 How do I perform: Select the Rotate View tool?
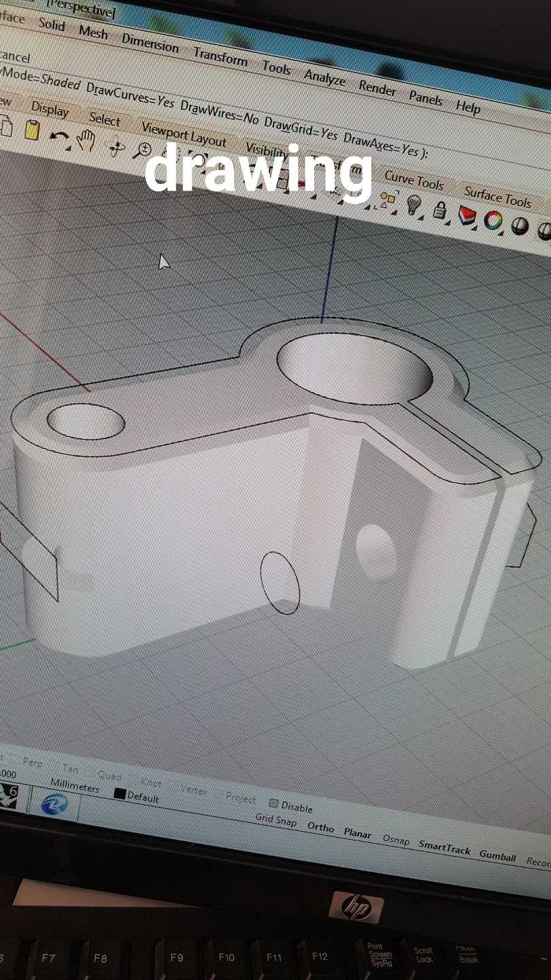pos(114,145)
